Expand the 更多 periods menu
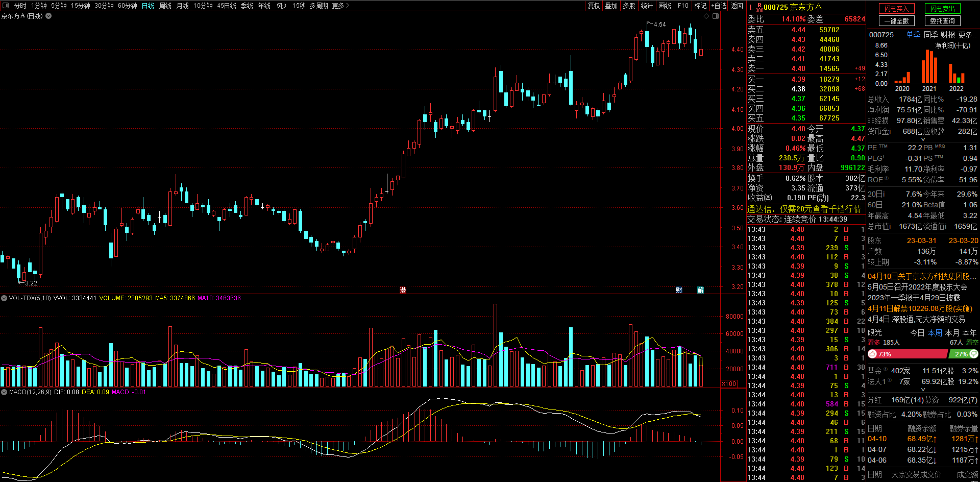This screenshot has height=482, width=980. pyautogui.click(x=340, y=6)
